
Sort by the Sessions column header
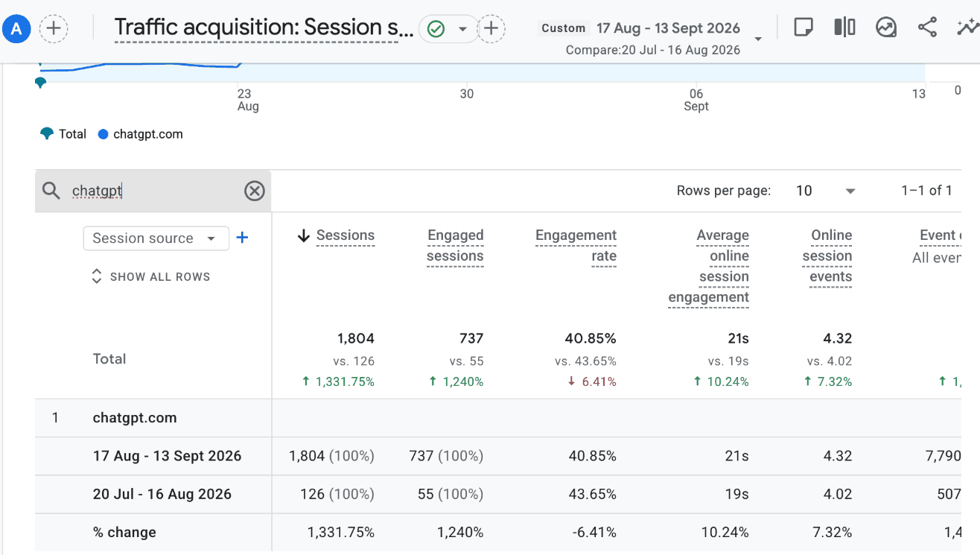(x=345, y=235)
